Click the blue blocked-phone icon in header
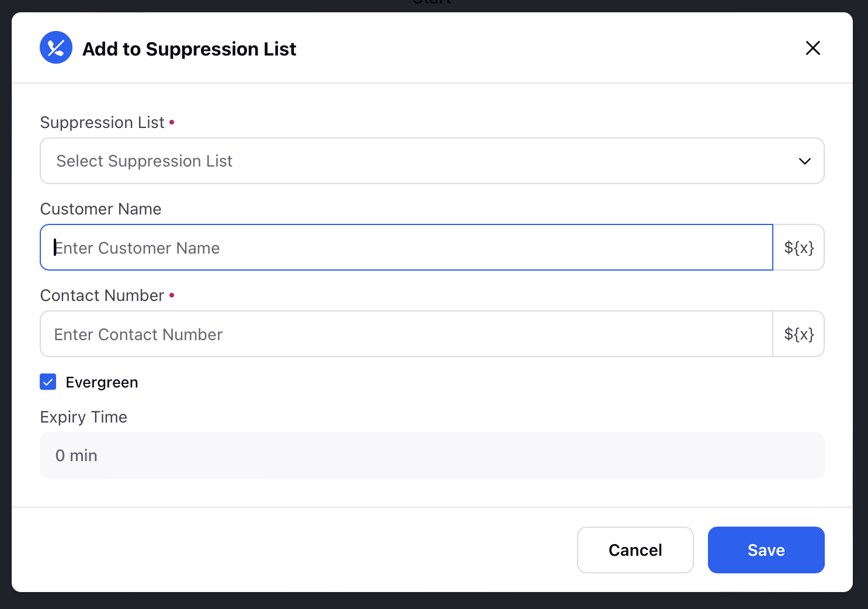Screen dimensions: 868x609 (56, 47)
